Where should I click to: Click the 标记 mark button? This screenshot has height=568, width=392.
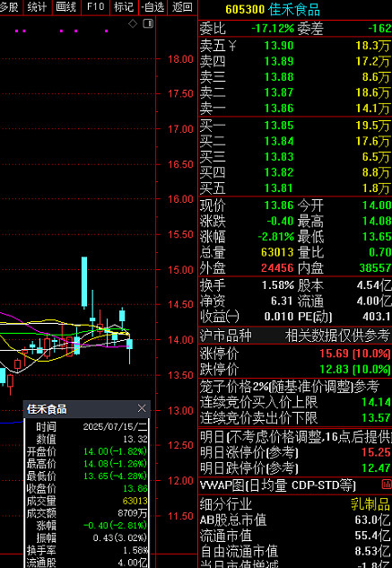pos(124,7)
